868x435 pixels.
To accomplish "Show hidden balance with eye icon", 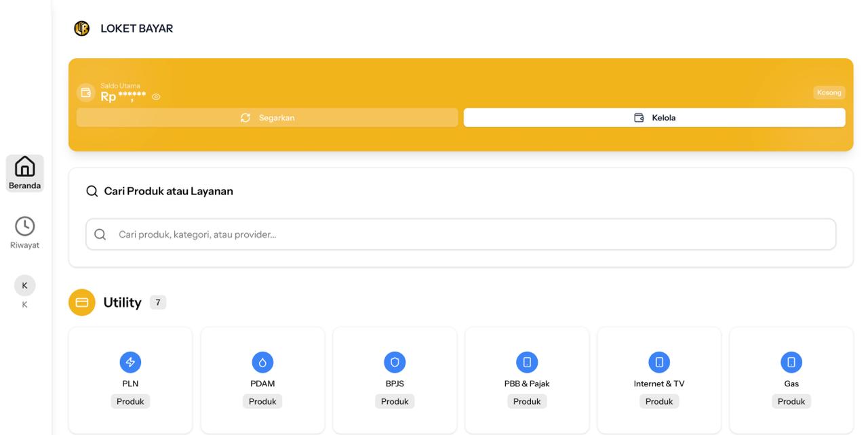I will (156, 97).
